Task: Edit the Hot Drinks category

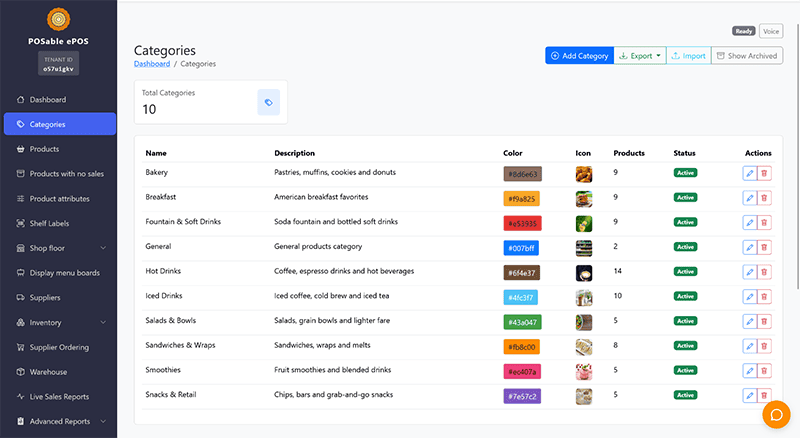Action: [749, 272]
